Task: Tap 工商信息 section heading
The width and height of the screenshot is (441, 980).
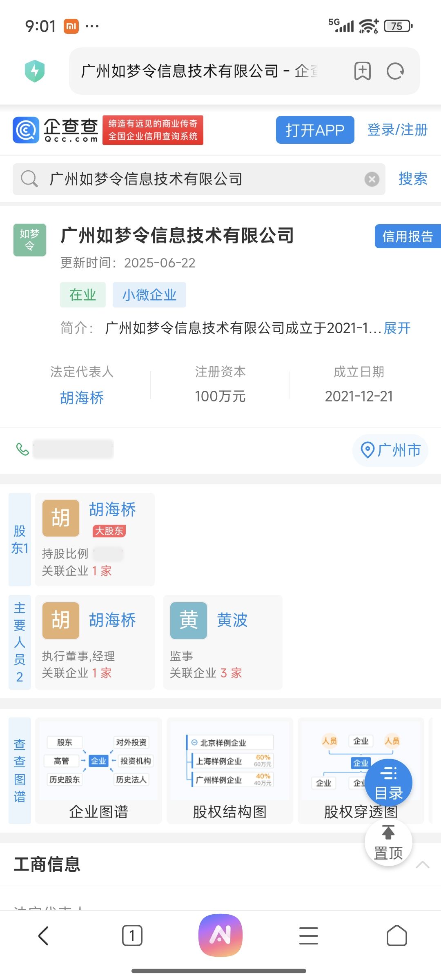Action: 47,864
